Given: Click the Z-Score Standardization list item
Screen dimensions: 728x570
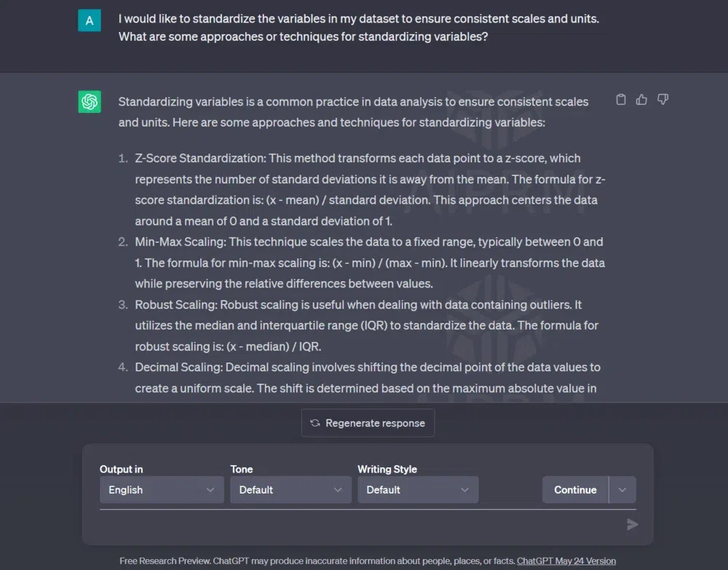Looking at the screenshot, I should (x=368, y=189).
